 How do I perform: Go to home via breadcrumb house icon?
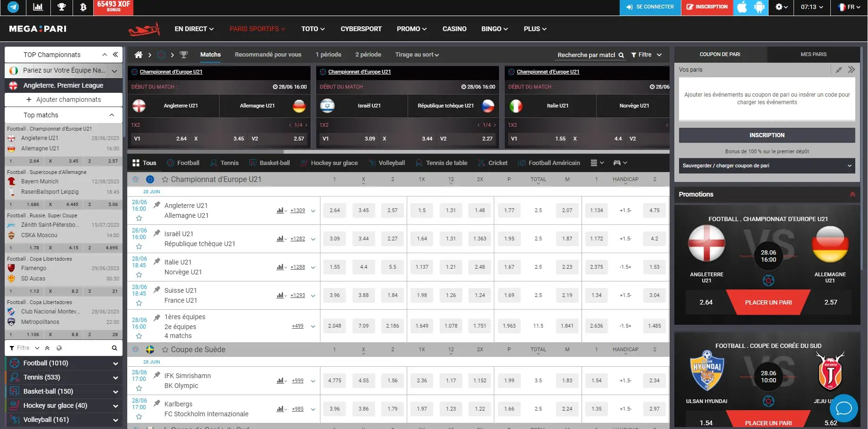(138, 55)
